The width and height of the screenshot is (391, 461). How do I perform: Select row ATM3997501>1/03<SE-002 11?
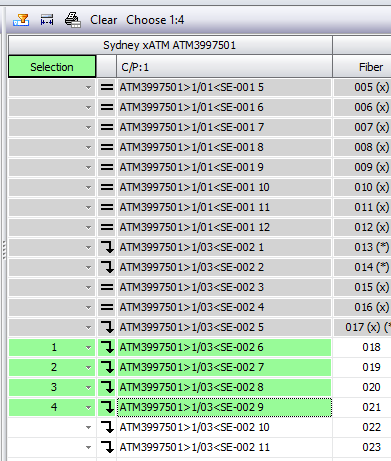point(224,447)
